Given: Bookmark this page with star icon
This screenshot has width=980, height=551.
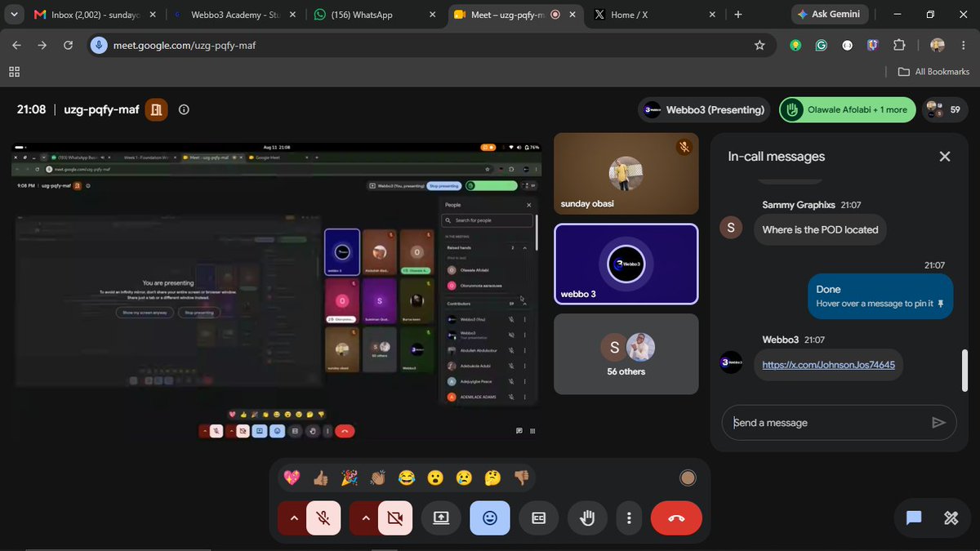Looking at the screenshot, I should point(759,46).
